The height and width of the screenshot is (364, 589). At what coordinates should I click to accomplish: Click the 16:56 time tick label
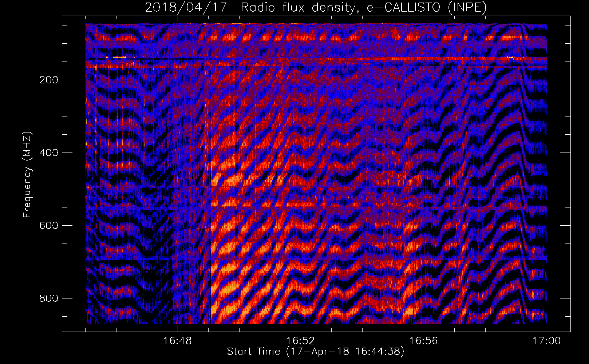coord(424,341)
